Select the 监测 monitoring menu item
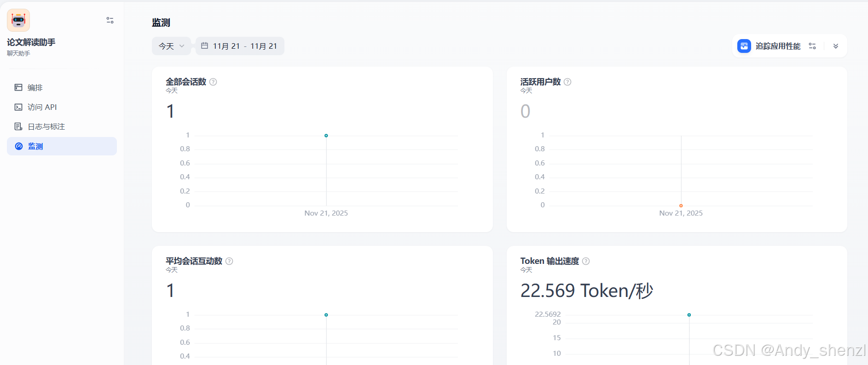 (62, 146)
